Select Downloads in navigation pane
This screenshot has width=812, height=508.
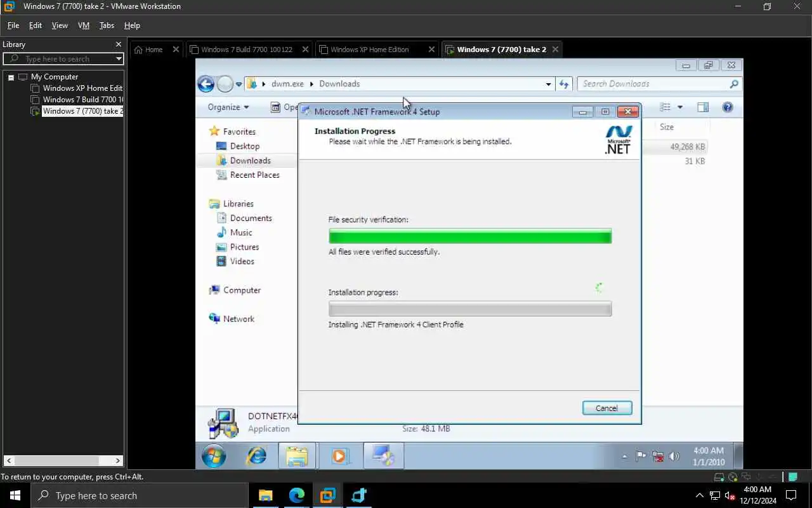coord(250,161)
